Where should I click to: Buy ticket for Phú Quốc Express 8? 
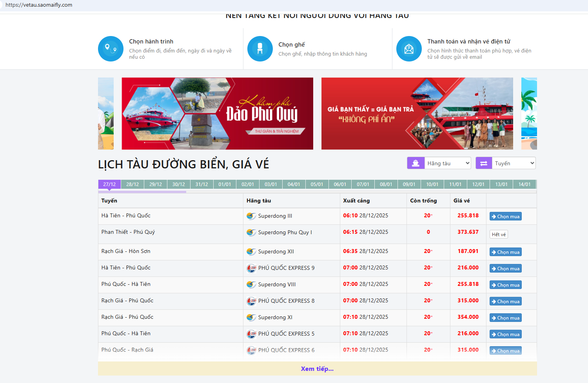point(505,302)
